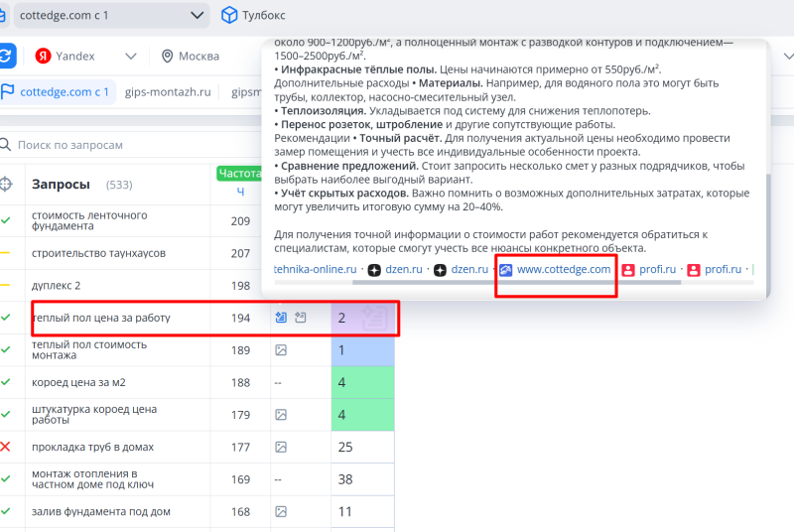Click the Москва location pin icon
Image resolution: width=794 pixels, height=532 pixels.
(x=167, y=56)
